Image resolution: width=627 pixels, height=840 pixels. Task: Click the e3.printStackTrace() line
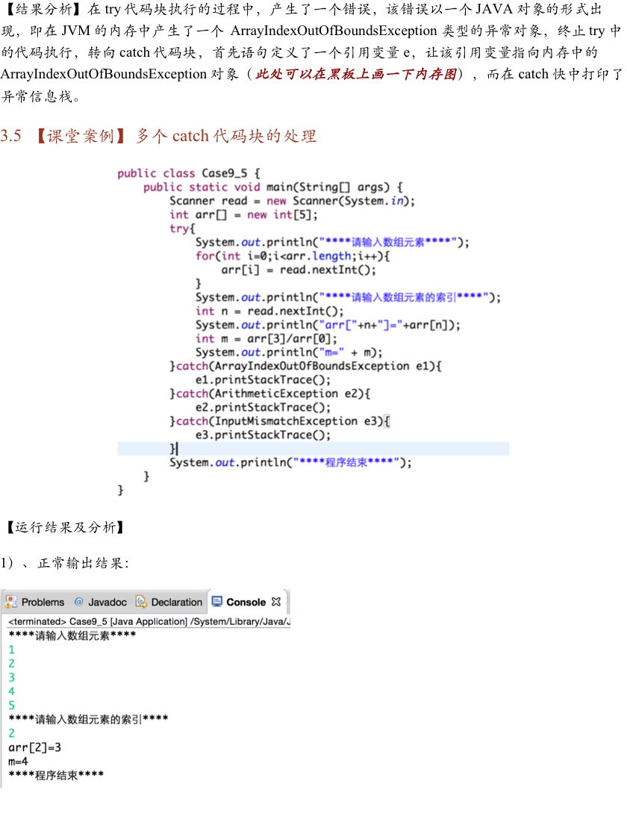pos(263,435)
